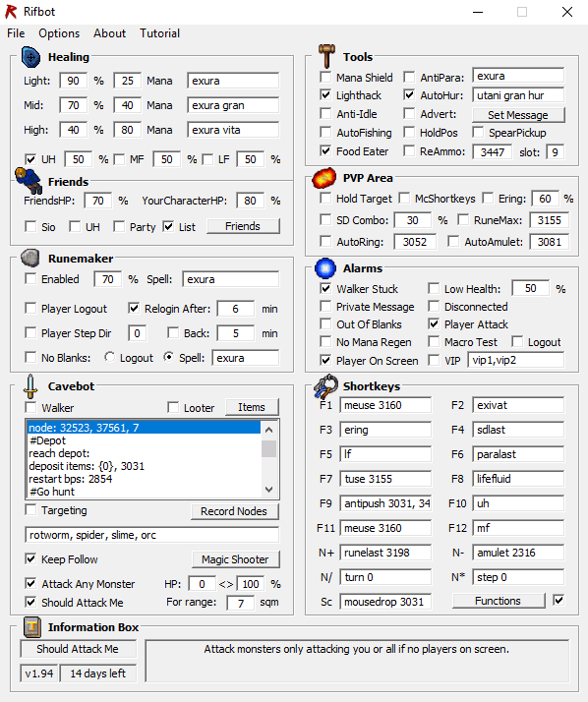
Task: Click the Alarms blue orb icon
Action: pyautogui.click(x=325, y=268)
